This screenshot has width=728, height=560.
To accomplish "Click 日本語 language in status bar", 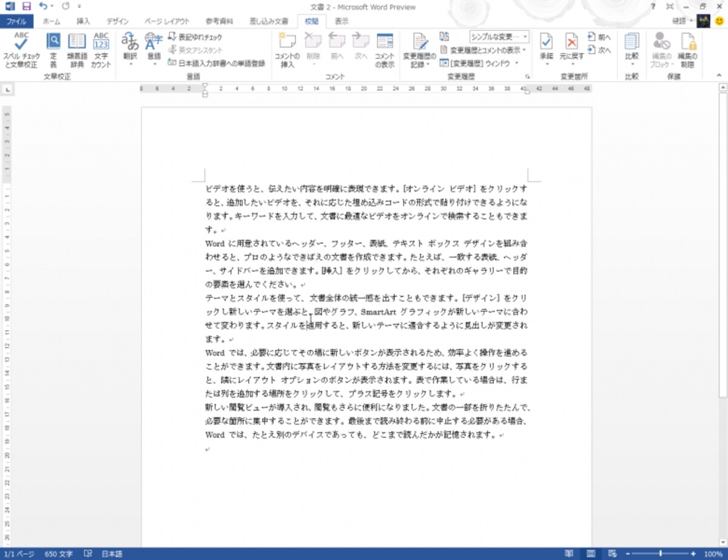I will click(x=112, y=554).
